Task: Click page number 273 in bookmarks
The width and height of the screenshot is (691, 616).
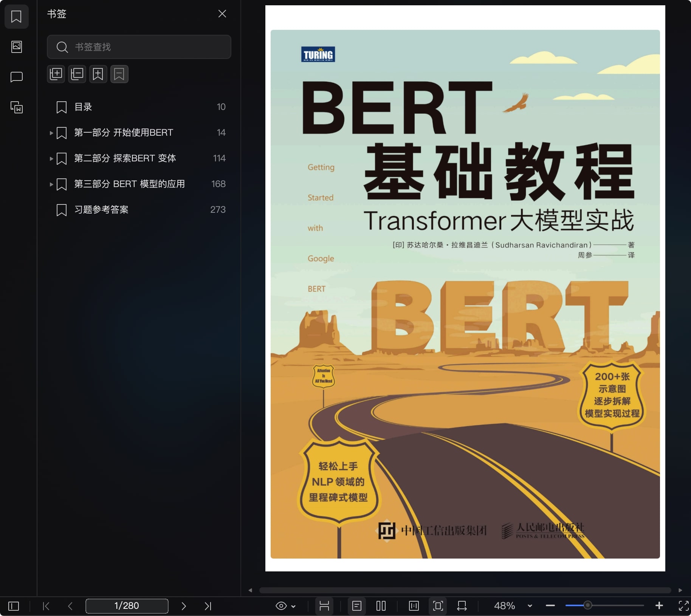Action: [x=218, y=210]
